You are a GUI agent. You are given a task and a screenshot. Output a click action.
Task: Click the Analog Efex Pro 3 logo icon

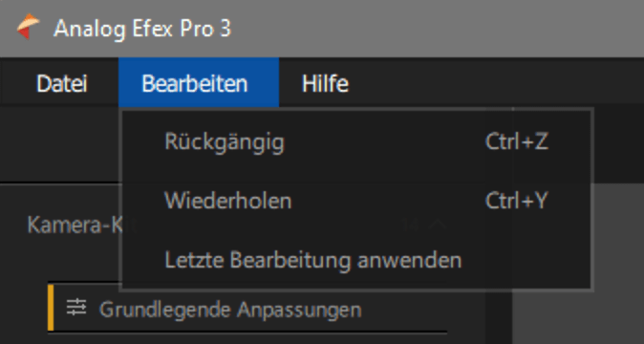click(x=28, y=27)
